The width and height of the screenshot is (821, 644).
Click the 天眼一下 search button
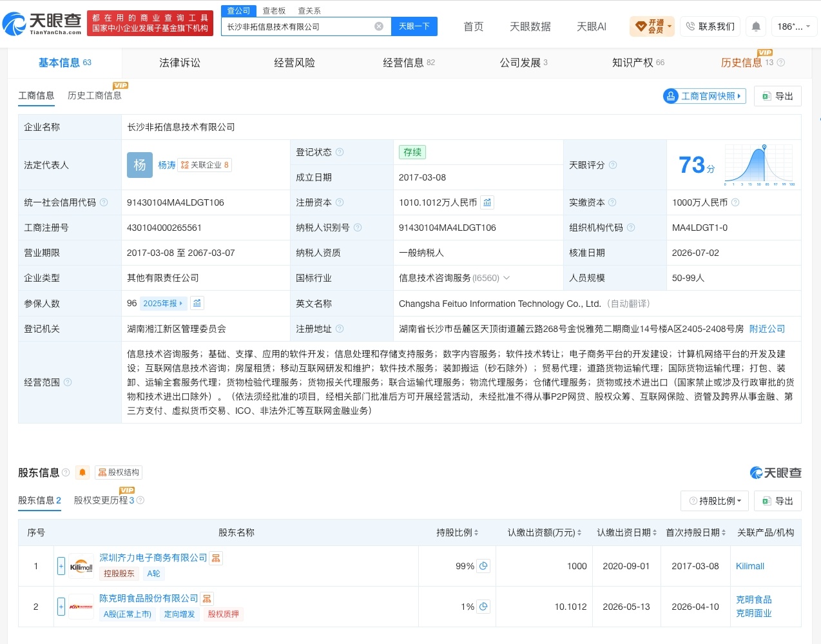414,26
